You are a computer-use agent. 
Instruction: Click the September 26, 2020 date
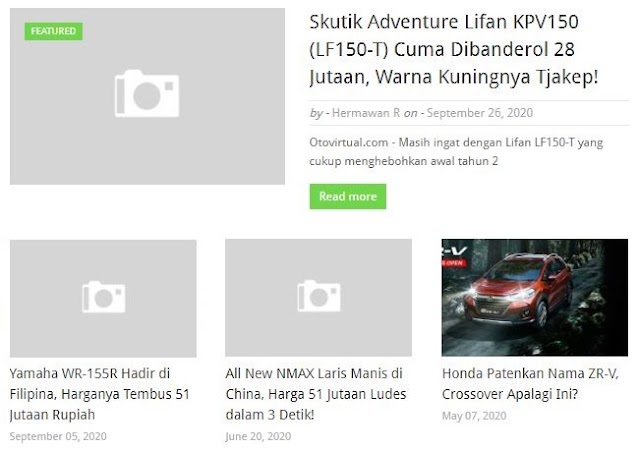(x=480, y=113)
